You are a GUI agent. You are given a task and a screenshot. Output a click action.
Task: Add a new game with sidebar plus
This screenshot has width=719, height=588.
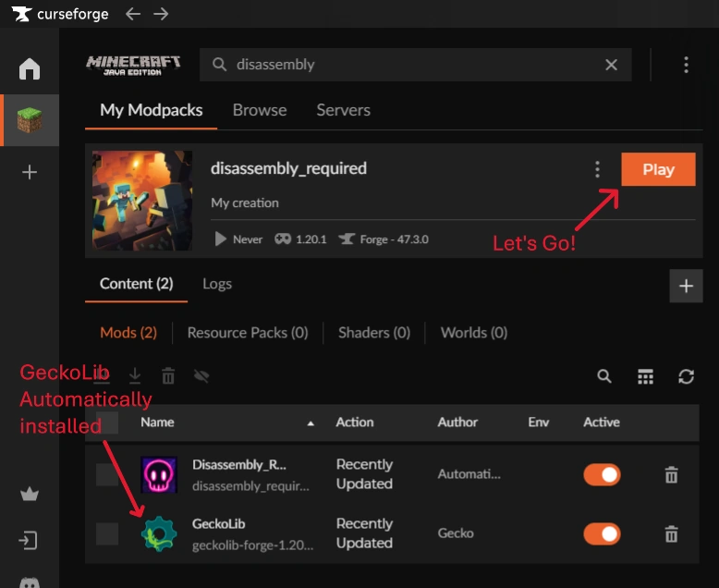click(x=30, y=173)
